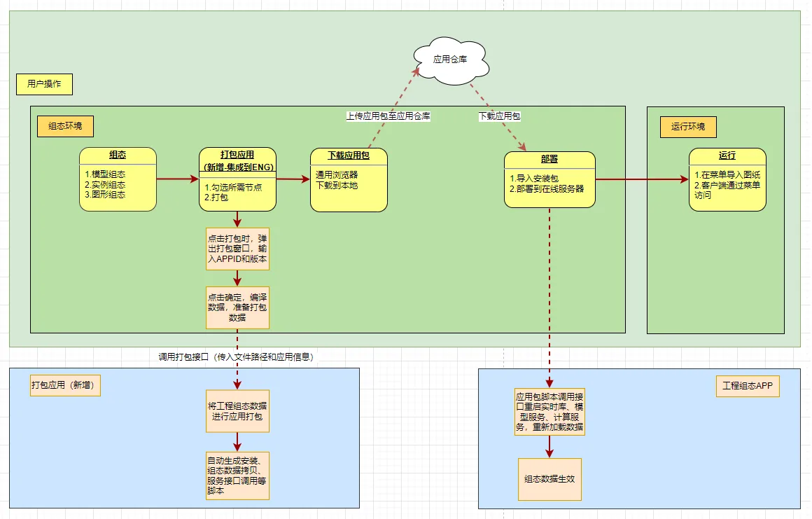
Task: Click the 工程组态APP label tag
Action: tap(748, 386)
